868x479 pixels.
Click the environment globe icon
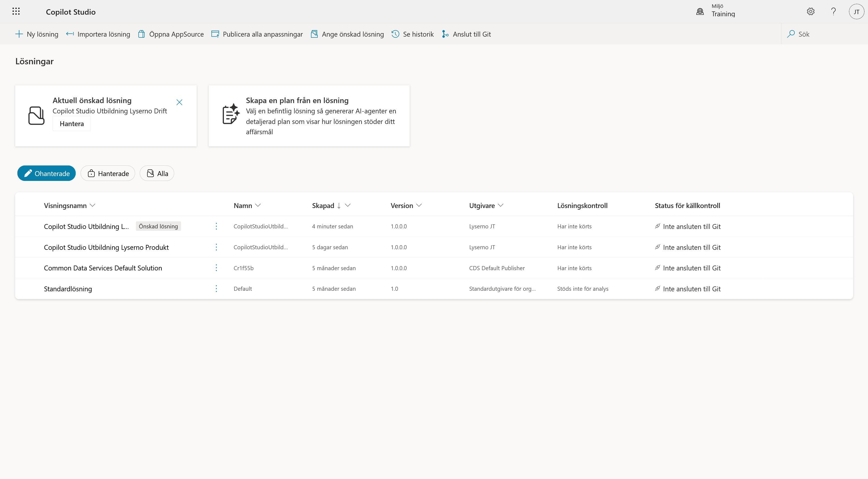pos(700,11)
